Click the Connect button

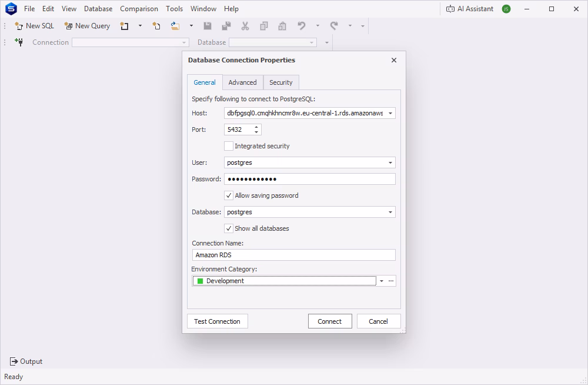(330, 321)
